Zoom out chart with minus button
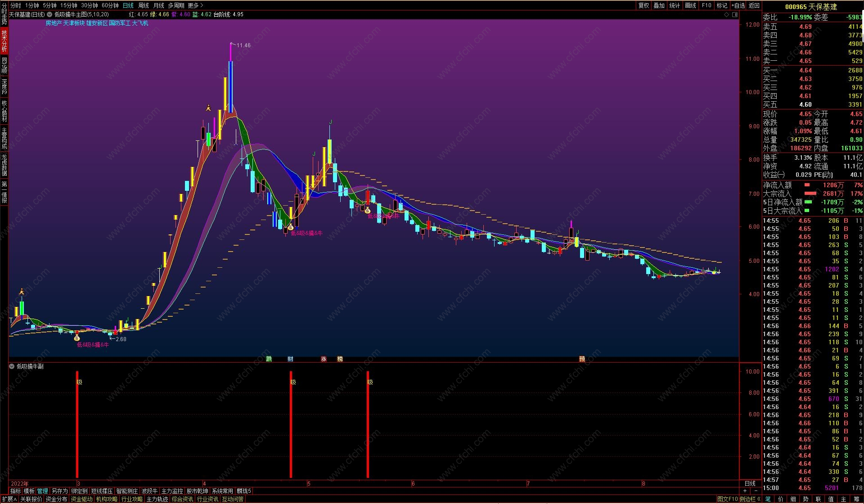This screenshot has width=864, height=504. click(756, 490)
